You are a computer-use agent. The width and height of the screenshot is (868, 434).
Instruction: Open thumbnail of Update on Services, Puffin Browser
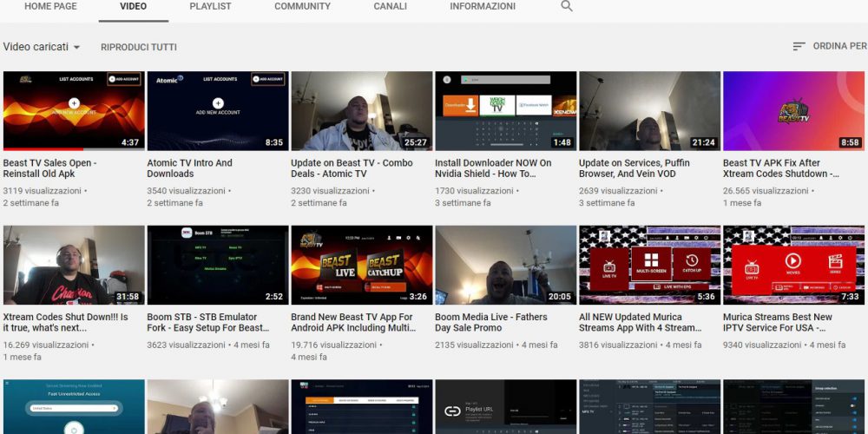(650, 111)
